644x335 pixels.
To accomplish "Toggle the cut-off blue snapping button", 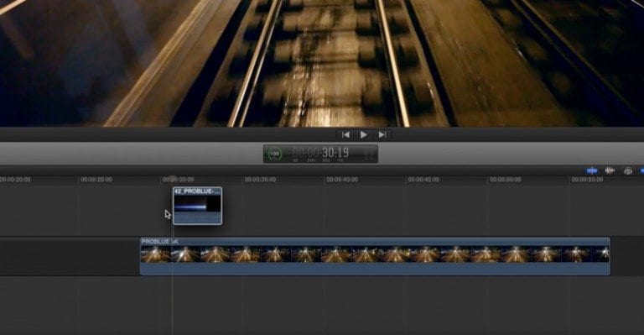I will pos(641,170).
